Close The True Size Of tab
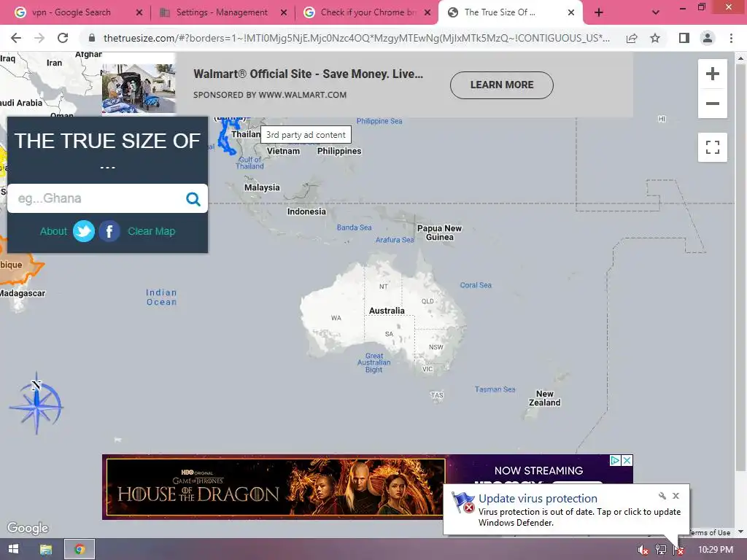747x560 pixels. (570, 13)
